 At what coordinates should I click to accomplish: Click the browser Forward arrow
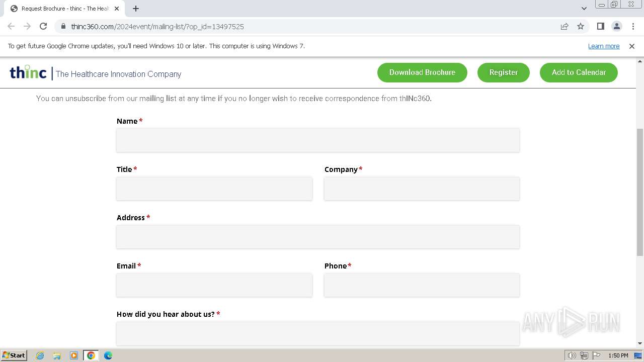click(27, 26)
